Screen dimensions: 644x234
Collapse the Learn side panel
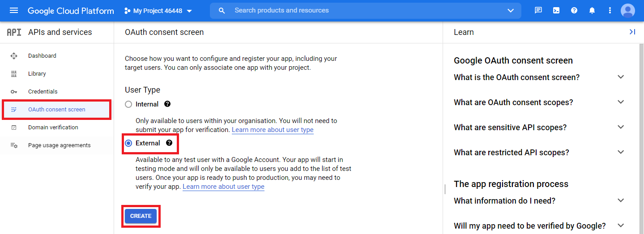632,32
